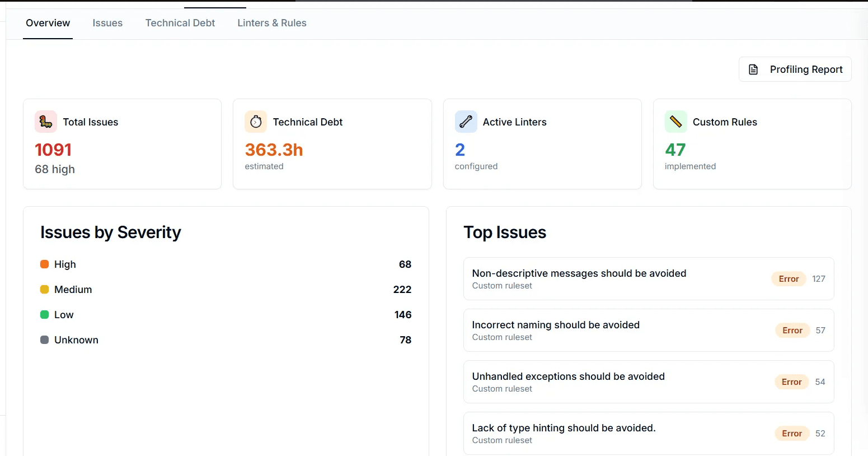Click the Profiling Report document icon
Screen dimensions: 868x456
coord(753,69)
